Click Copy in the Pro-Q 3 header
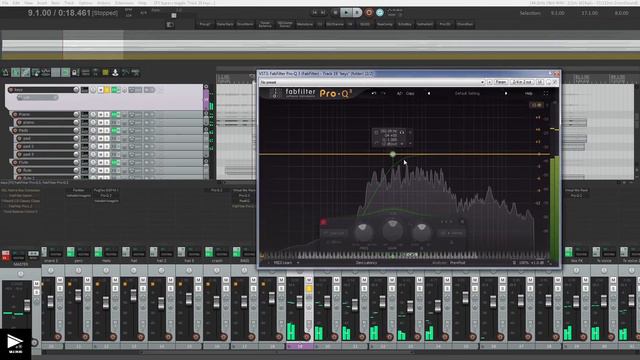The height and width of the screenshot is (360, 640). 410,93
